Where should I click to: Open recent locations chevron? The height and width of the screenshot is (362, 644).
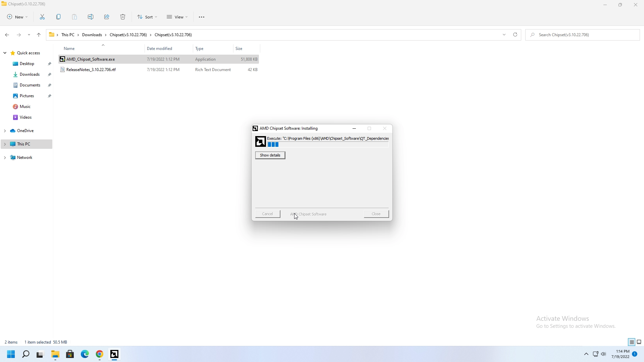click(x=29, y=35)
